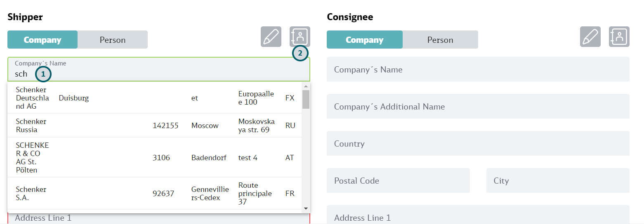Click Consignee Postal Code field
The height and width of the screenshot is (224, 644).
(x=398, y=180)
